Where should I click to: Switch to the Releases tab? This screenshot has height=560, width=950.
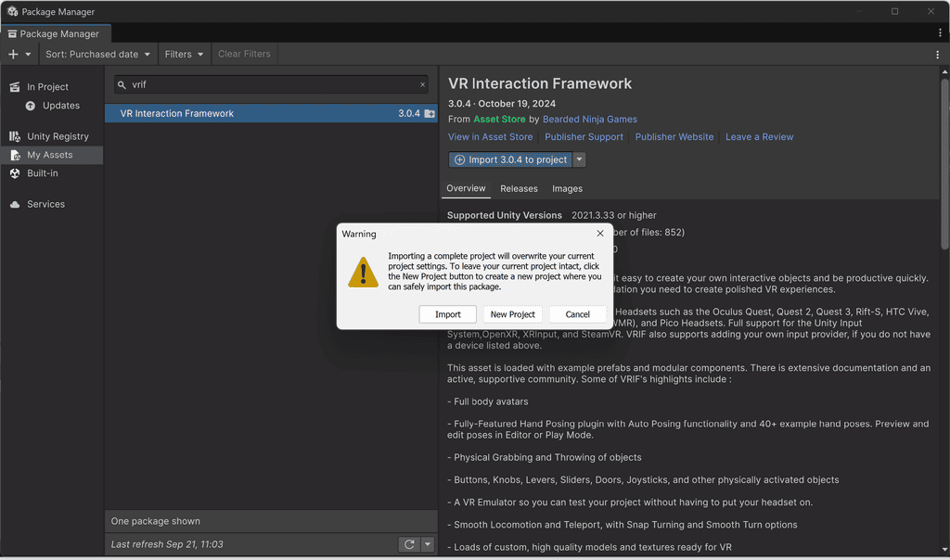tap(519, 189)
